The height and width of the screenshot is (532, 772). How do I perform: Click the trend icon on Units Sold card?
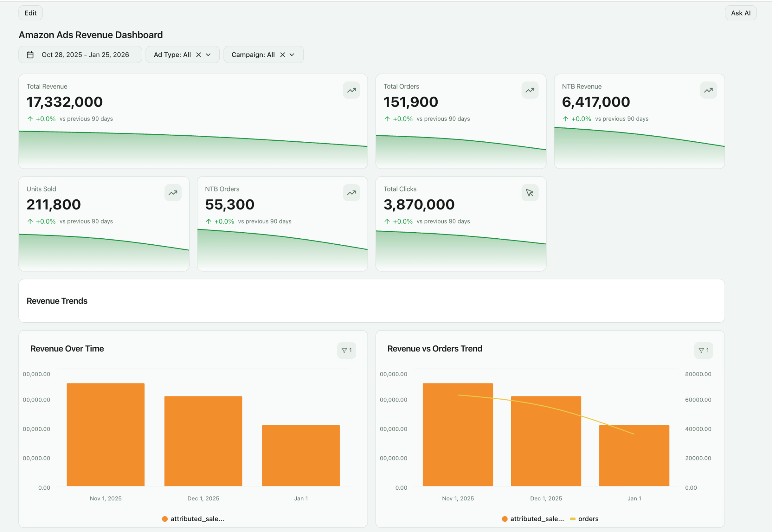(x=173, y=193)
